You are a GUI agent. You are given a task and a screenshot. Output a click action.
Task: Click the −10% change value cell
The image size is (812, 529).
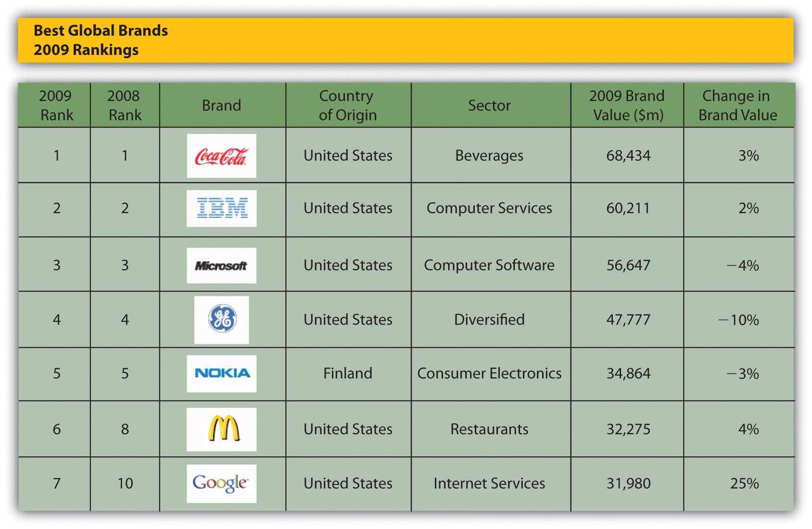click(x=739, y=320)
